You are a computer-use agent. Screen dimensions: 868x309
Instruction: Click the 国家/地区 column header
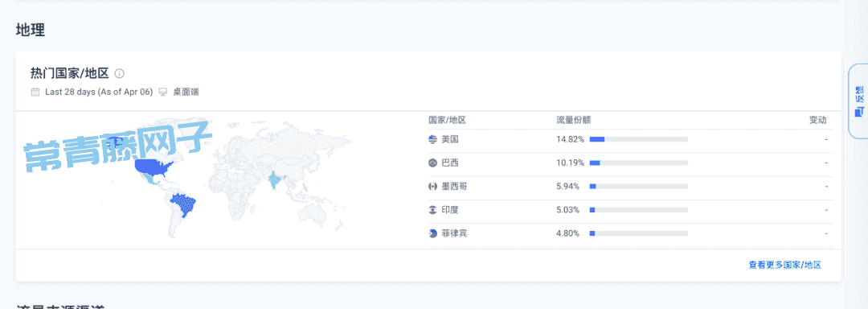pos(448,120)
